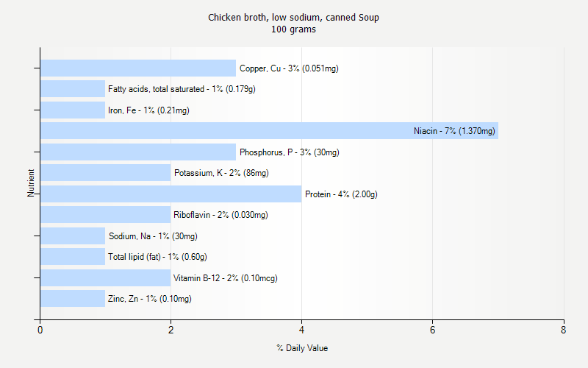Click the chart title text
The height and width of the screenshot is (368, 588).
pos(293,17)
